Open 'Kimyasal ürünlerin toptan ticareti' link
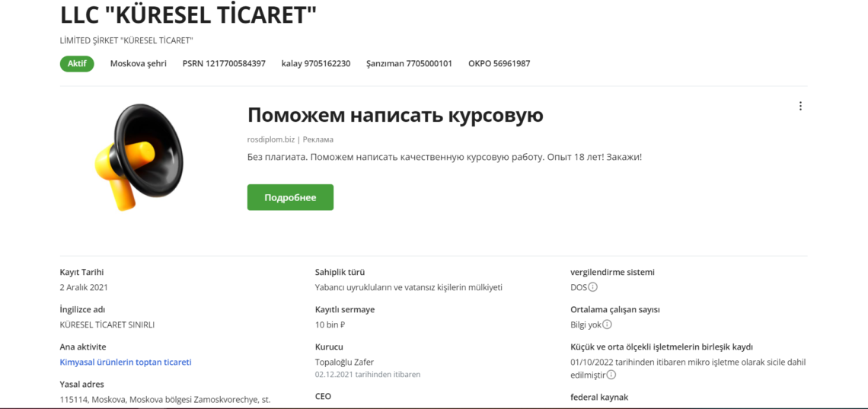868x409 pixels. coord(126,362)
